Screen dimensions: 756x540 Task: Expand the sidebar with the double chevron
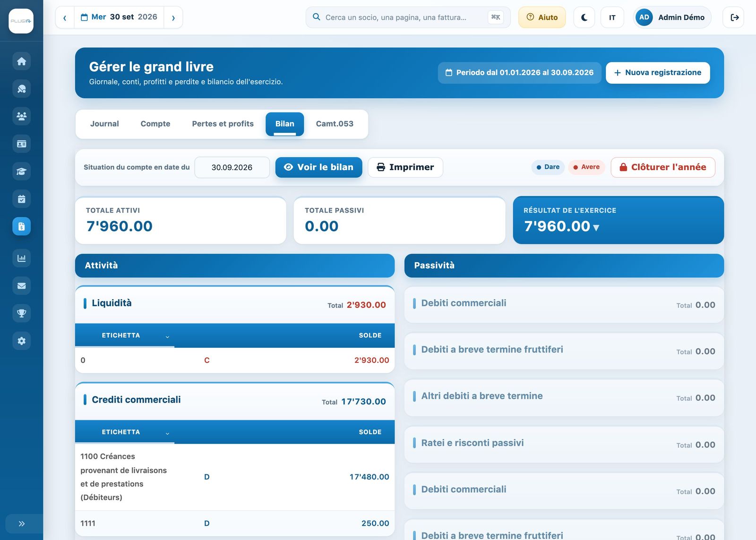pyautogui.click(x=21, y=523)
